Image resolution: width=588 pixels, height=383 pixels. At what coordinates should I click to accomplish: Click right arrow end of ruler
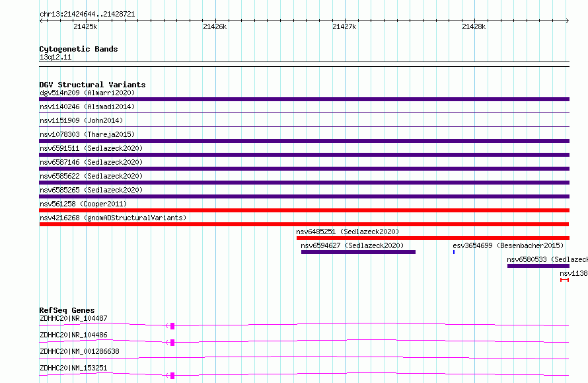[x=568, y=21]
